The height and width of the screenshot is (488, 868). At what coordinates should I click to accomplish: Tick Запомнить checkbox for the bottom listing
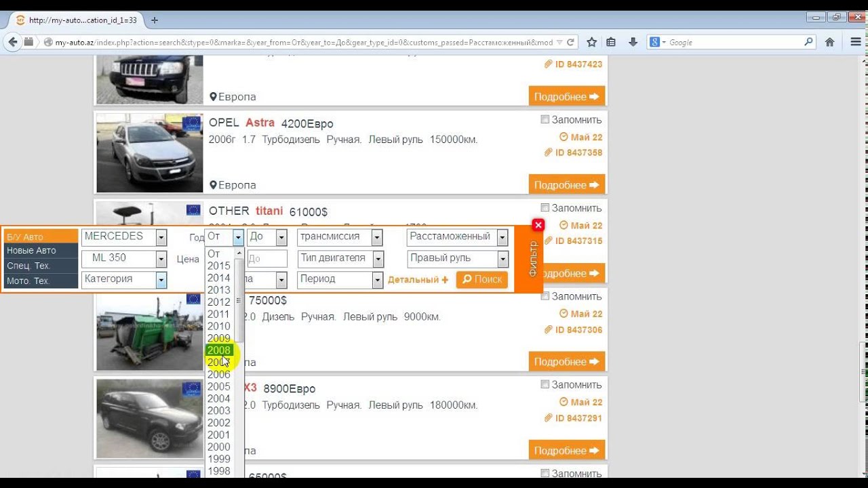(545, 474)
